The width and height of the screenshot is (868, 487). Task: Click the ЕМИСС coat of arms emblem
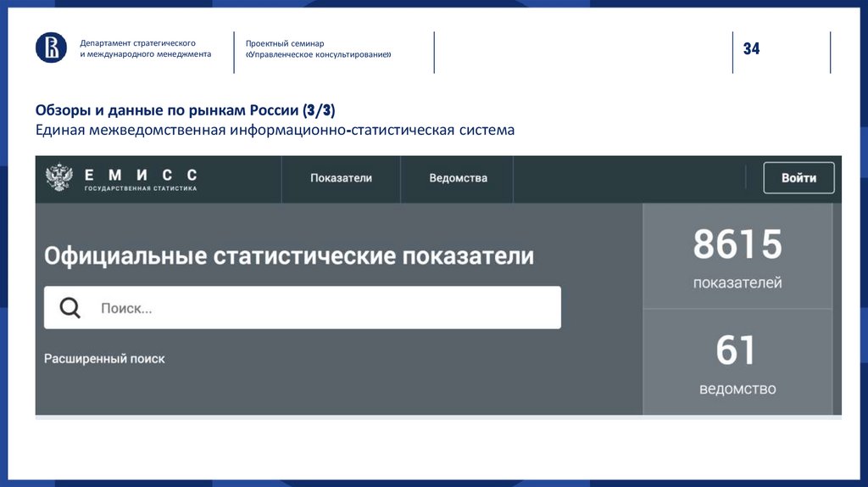[x=58, y=177]
